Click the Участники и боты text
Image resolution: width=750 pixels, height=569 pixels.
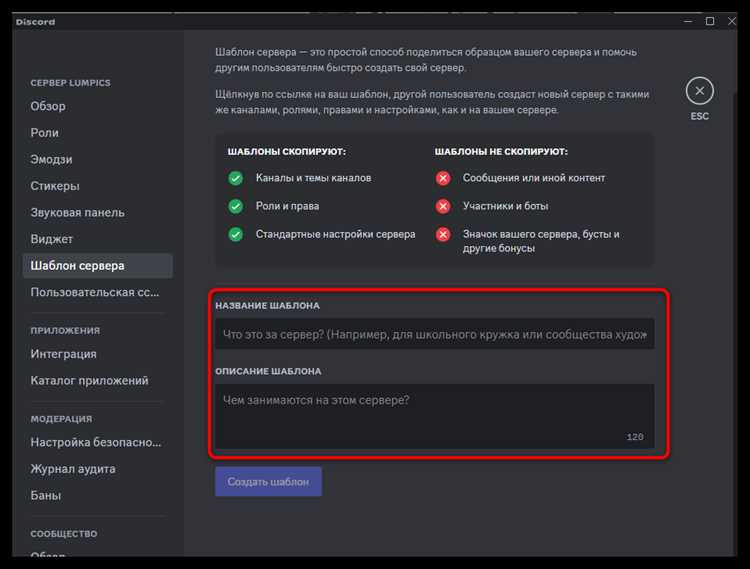(x=505, y=206)
